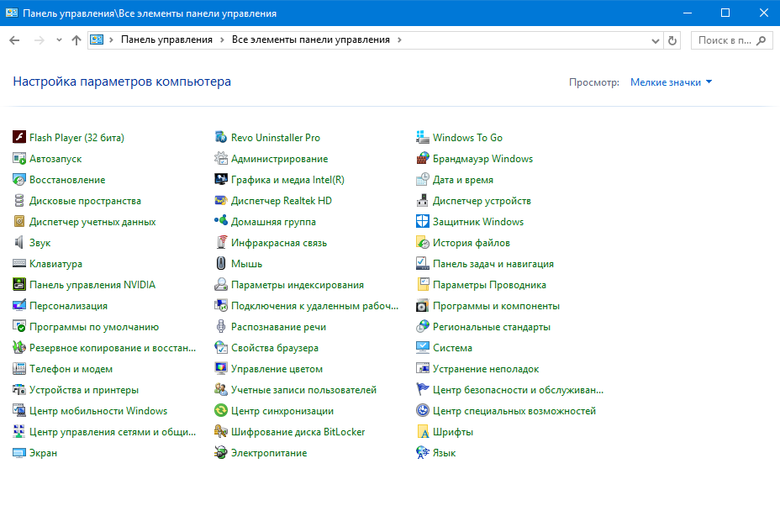This screenshot has width=780, height=532.
Task: Click the Панель управления breadcrumb
Action: pyautogui.click(x=166, y=40)
